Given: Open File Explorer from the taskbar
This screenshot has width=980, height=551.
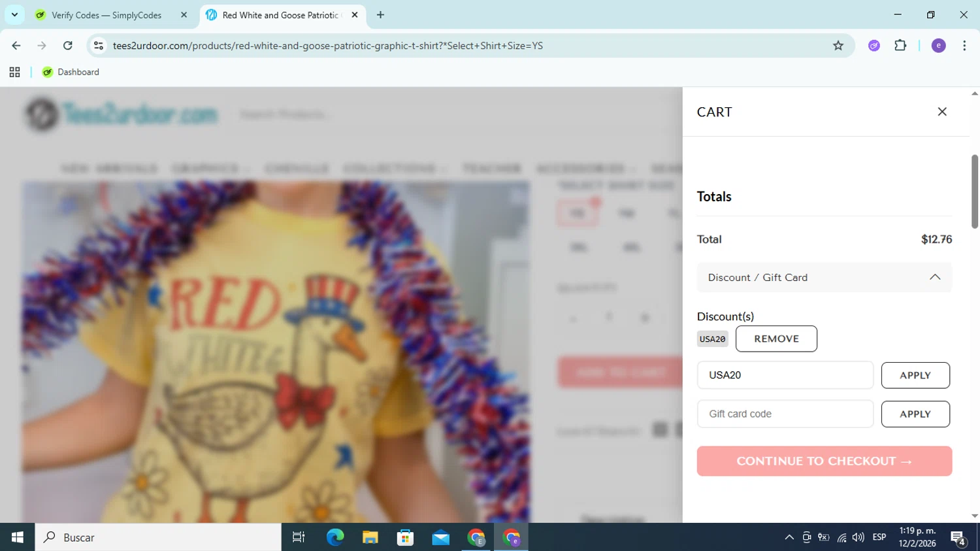Looking at the screenshot, I should [370, 537].
